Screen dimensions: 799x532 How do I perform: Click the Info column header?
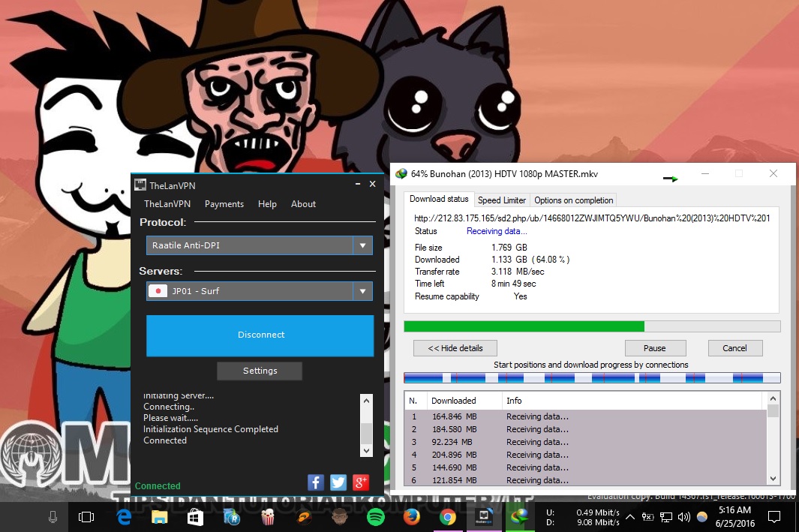click(x=633, y=401)
